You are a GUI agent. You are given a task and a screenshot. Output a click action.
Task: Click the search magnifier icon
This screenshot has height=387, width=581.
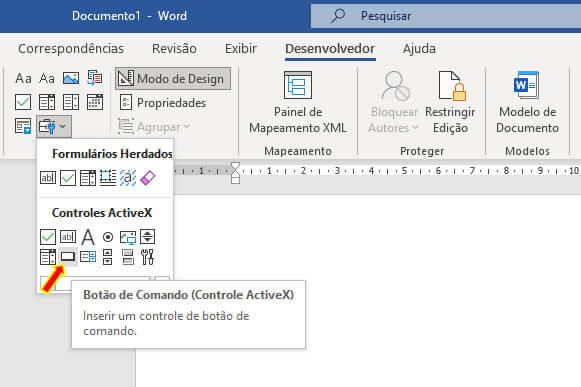[338, 16]
